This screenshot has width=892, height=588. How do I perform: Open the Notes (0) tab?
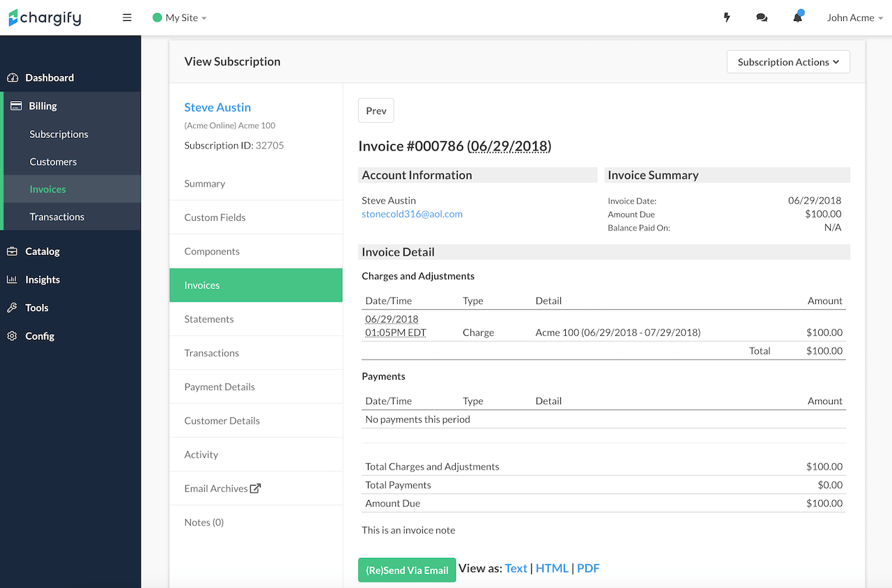click(256, 523)
